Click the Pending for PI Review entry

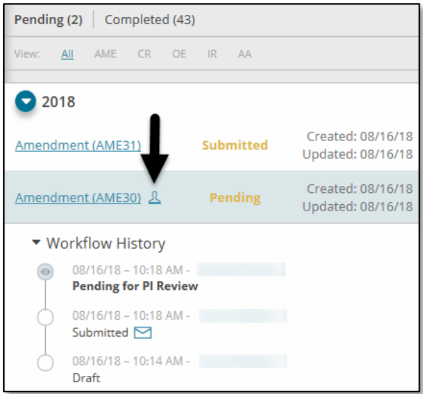135,286
